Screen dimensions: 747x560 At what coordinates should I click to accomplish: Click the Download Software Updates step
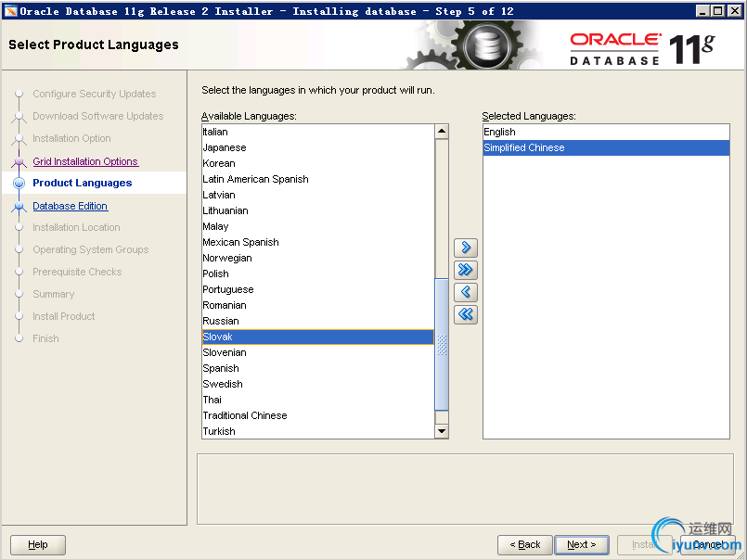[x=97, y=116]
